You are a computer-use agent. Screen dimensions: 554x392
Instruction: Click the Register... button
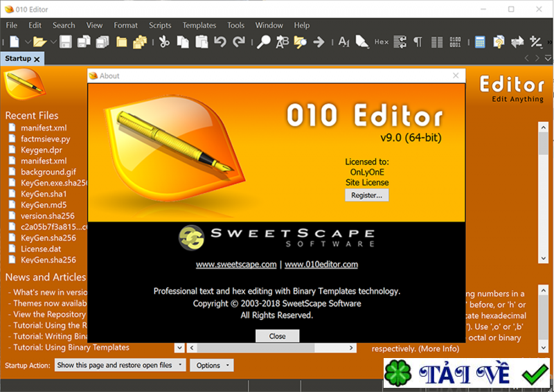pos(366,195)
